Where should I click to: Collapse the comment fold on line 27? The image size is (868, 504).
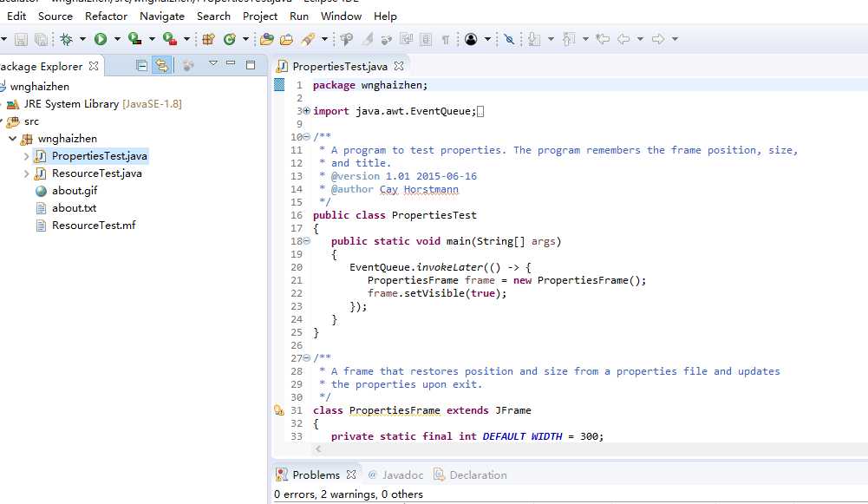point(307,358)
